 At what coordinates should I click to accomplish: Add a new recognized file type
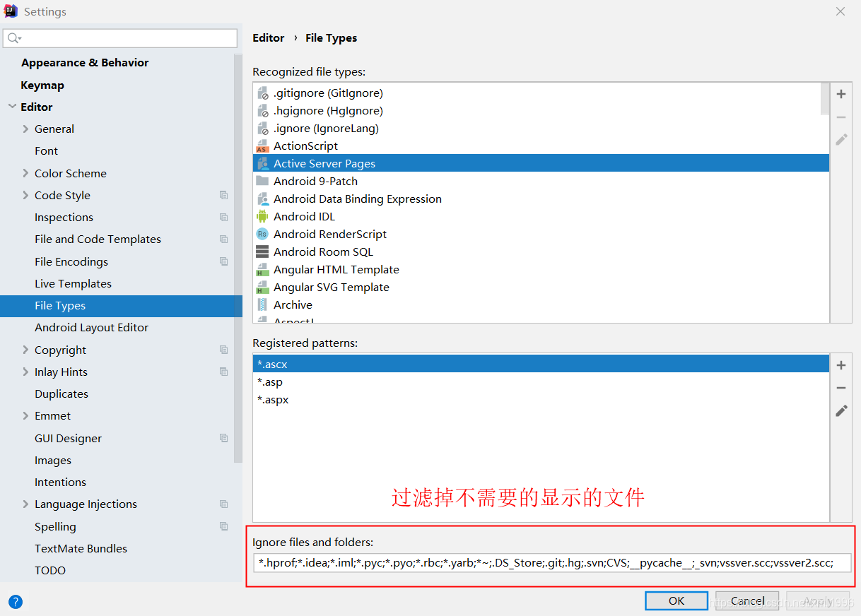coord(841,94)
